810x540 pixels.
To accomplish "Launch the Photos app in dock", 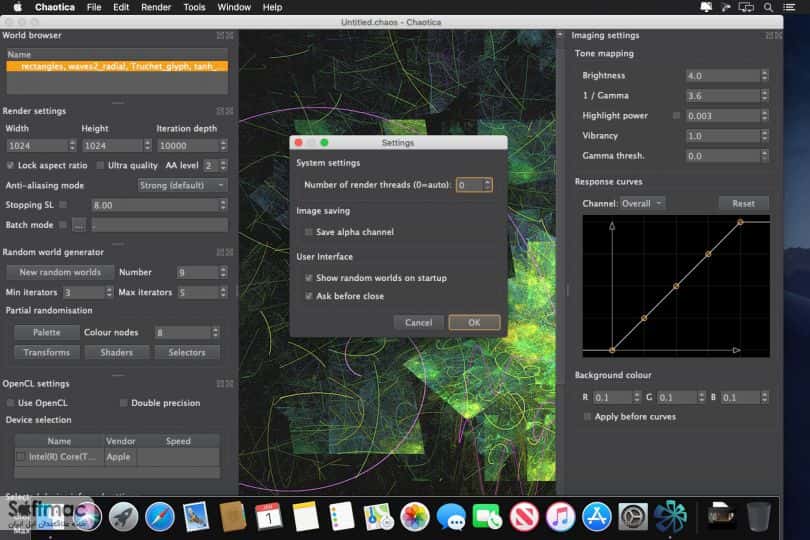I will 414,516.
